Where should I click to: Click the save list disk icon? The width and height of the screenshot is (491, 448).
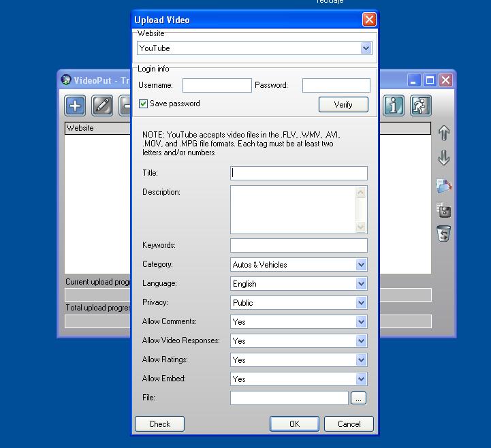tap(444, 210)
